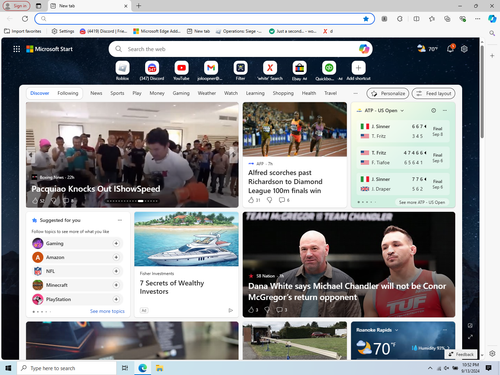The image size is (500, 375).
Task: Follow the PlayStation topic plus button
Action: click(116, 299)
